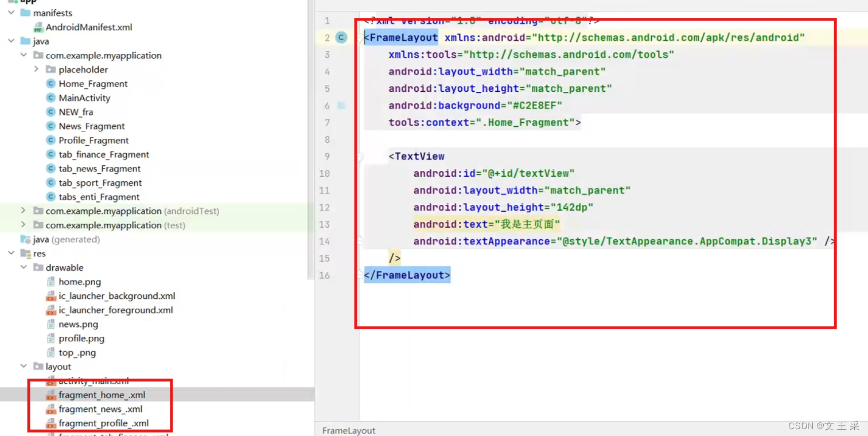
Task: Click line number 8 in the gutter
Action: click(x=327, y=139)
